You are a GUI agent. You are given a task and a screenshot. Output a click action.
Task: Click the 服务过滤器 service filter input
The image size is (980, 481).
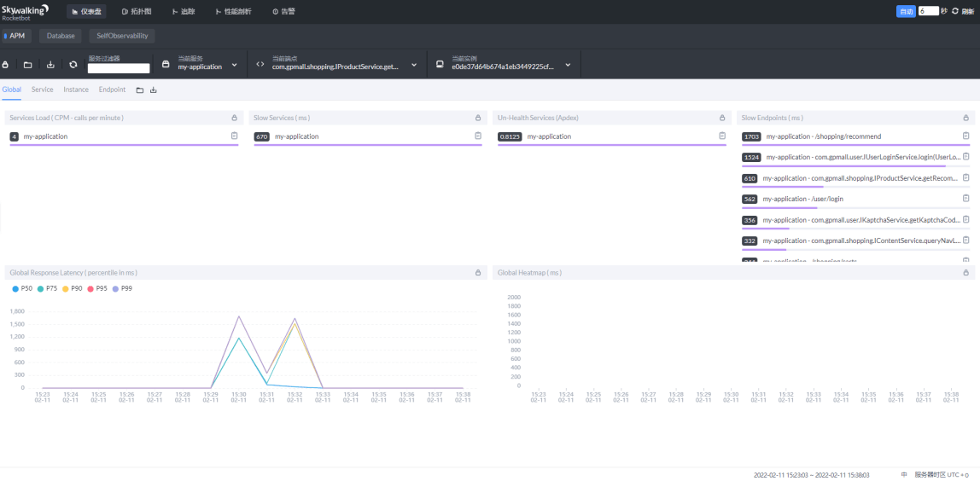[119, 68]
